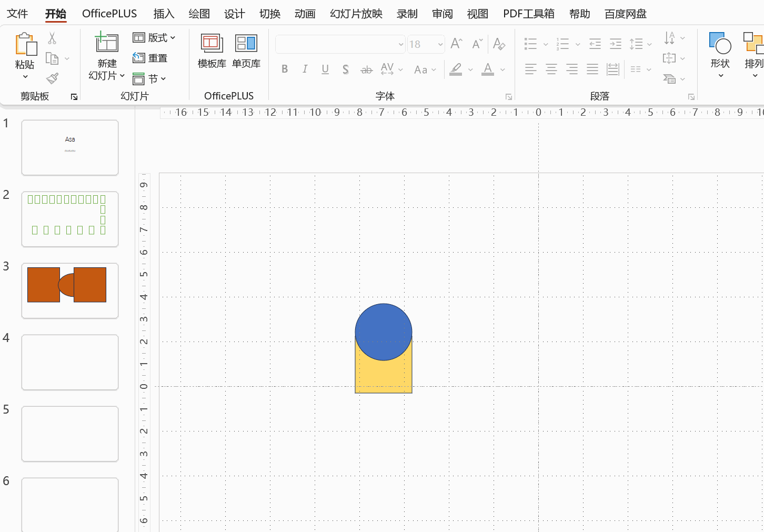The height and width of the screenshot is (532, 764).
Task: Open the template library (模板库)
Action: pyautogui.click(x=212, y=51)
